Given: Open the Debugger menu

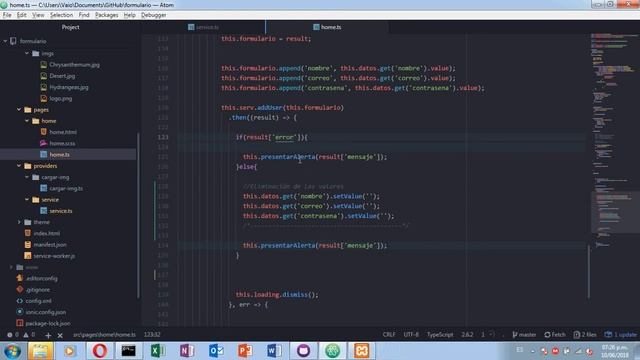Looking at the screenshot, I should [153, 15].
